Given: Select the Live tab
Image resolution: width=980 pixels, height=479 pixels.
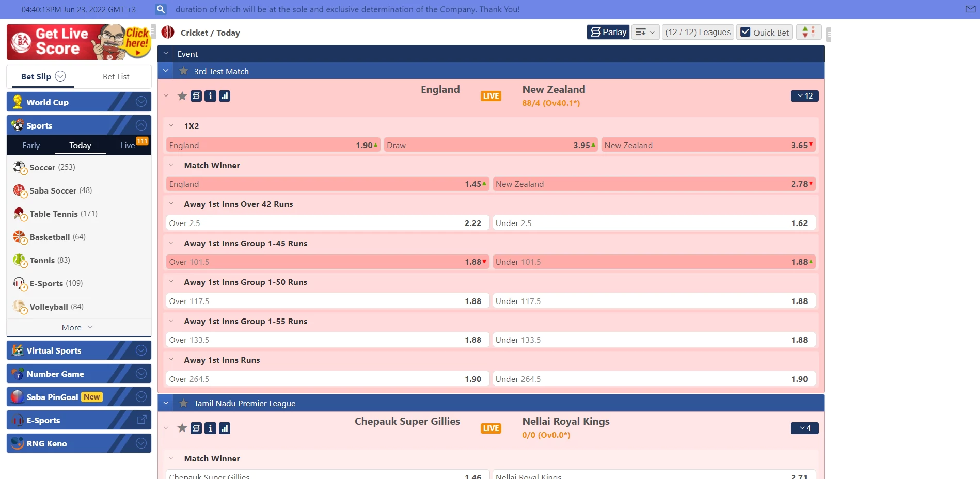Looking at the screenshot, I should coord(128,146).
